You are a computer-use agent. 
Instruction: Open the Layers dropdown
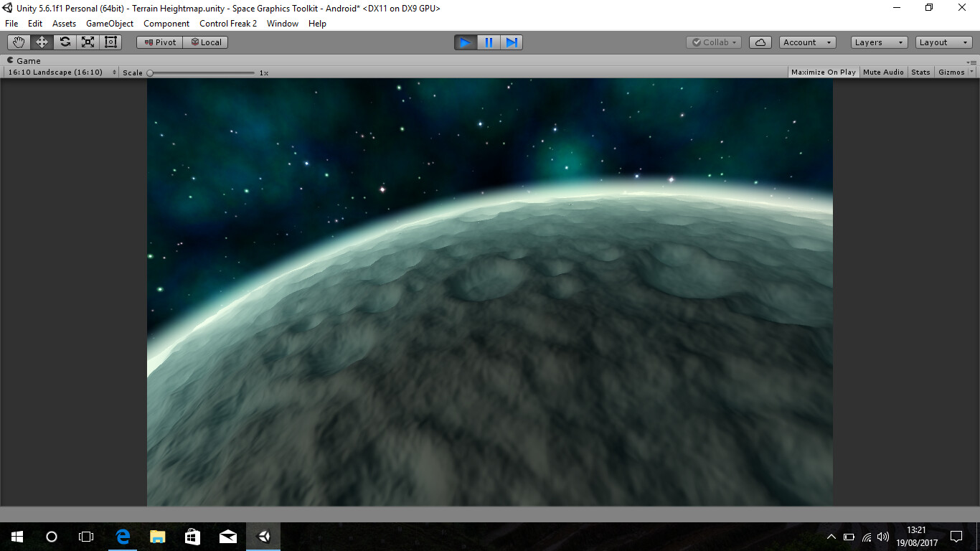tap(878, 42)
